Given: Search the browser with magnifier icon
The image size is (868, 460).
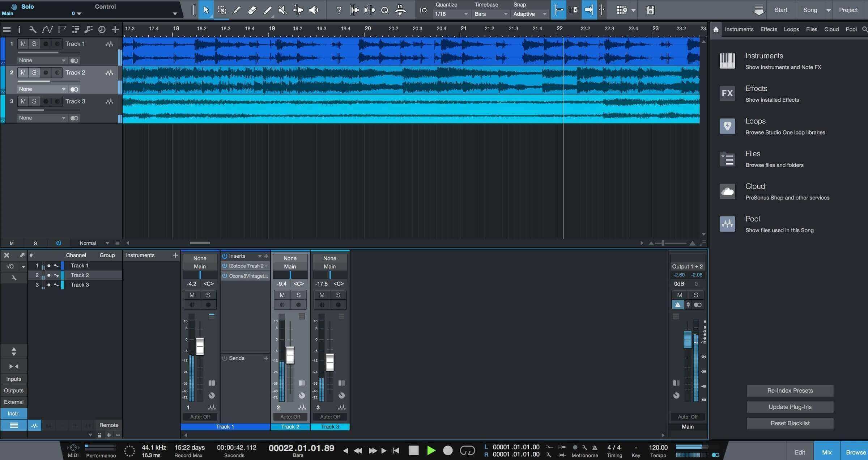Looking at the screenshot, I should [x=864, y=29].
